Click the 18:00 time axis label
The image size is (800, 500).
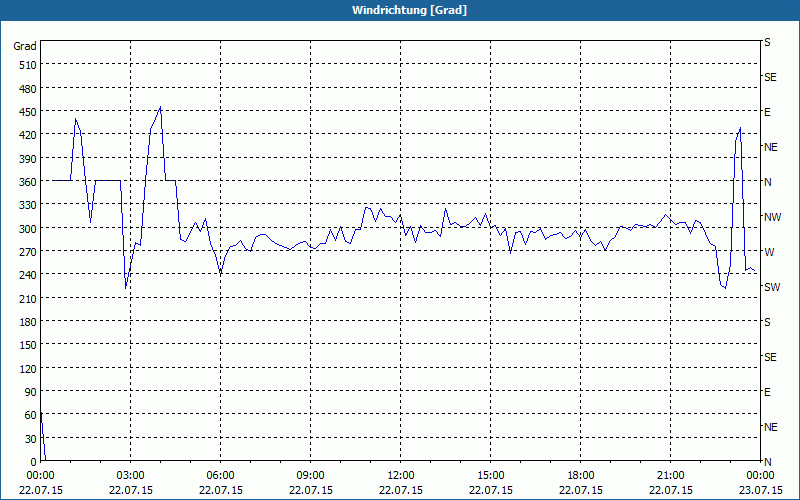(x=581, y=476)
